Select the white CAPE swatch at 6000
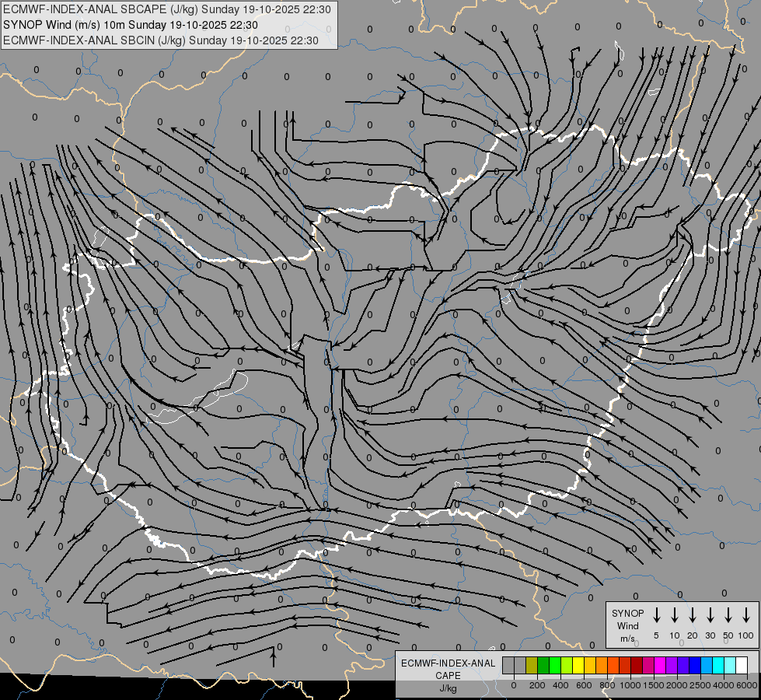Image resolution: width=761 pixels, height=700 pixels. point(742,666)
